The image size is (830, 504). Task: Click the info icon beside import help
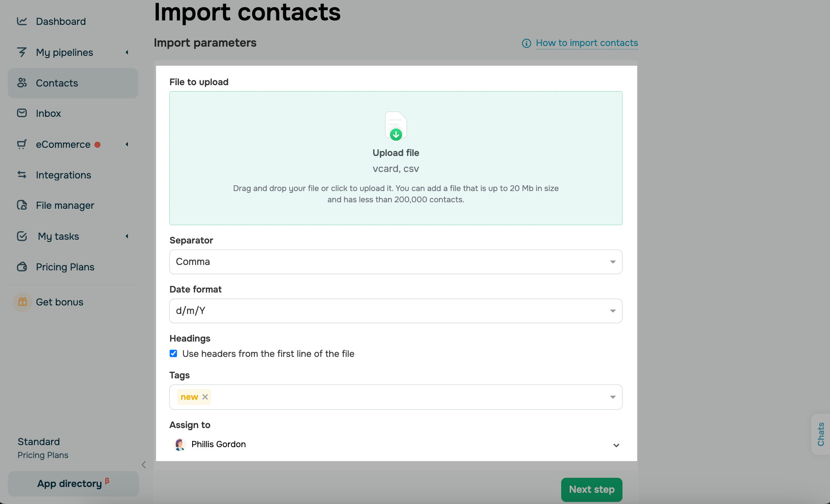point(526,43)
